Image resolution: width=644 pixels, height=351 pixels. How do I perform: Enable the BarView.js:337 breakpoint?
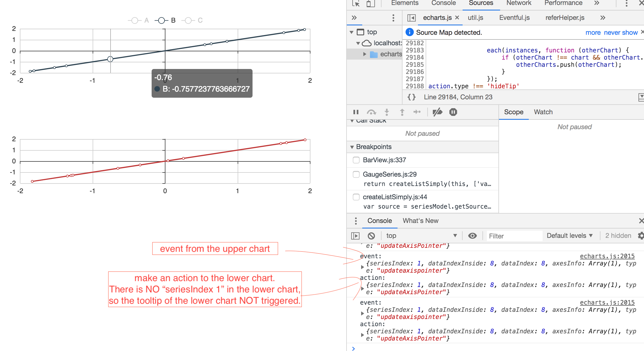(356, 160)
